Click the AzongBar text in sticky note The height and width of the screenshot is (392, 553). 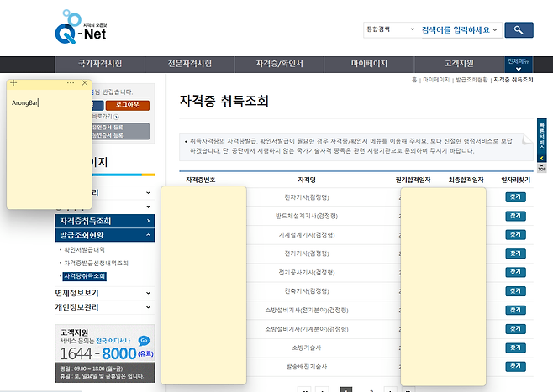click(x=25, y=103)
